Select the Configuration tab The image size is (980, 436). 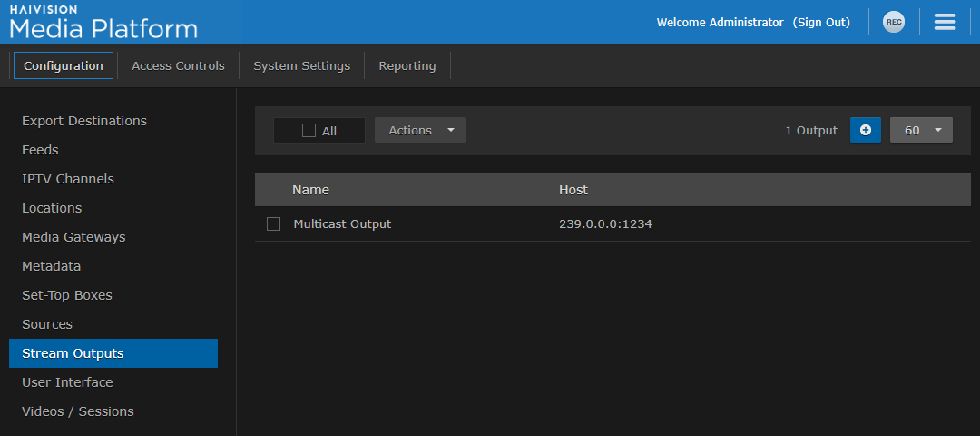click(64, 65)
